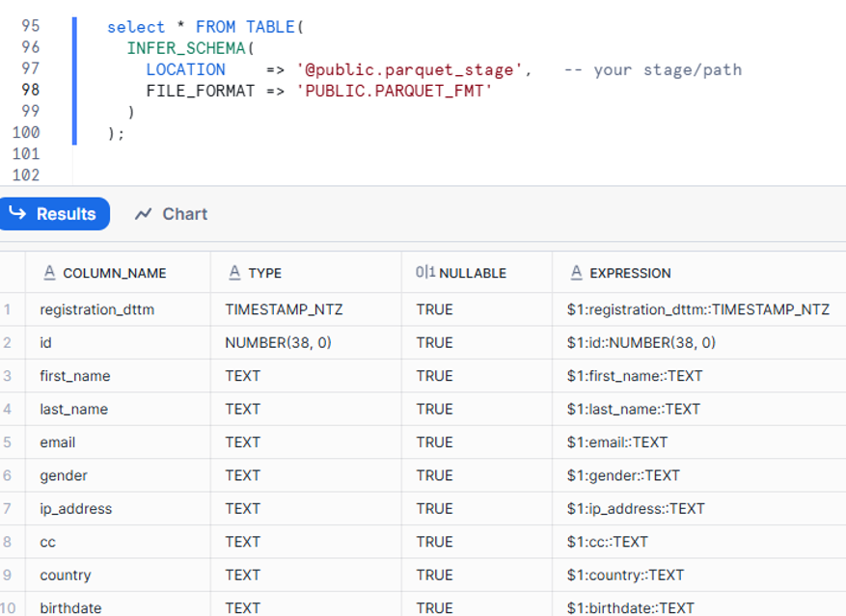Open the Results tab
The image size is (846, 616).
click(x=54, y=214)
